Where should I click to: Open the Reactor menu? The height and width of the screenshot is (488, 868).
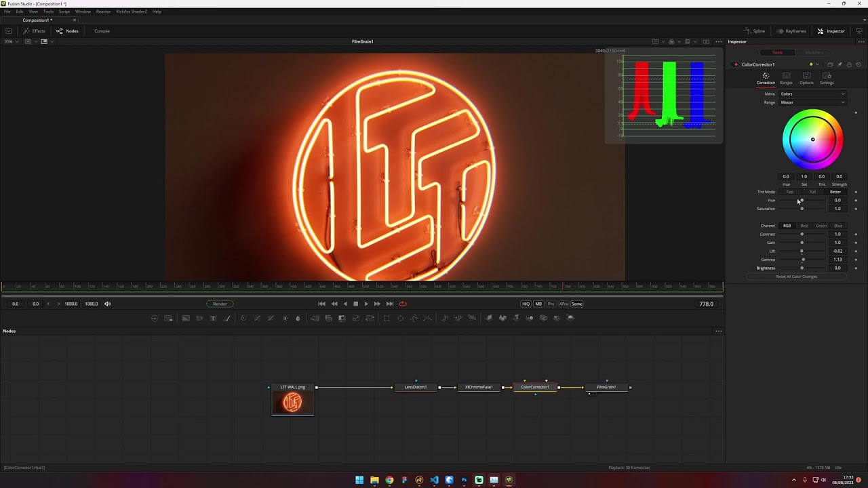click(103, 12)
